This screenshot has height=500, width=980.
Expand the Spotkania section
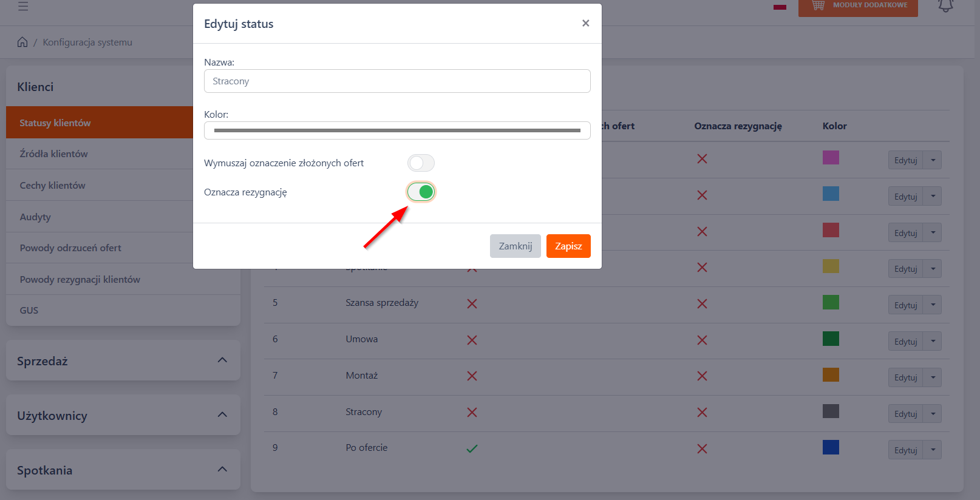coord(222,470)
